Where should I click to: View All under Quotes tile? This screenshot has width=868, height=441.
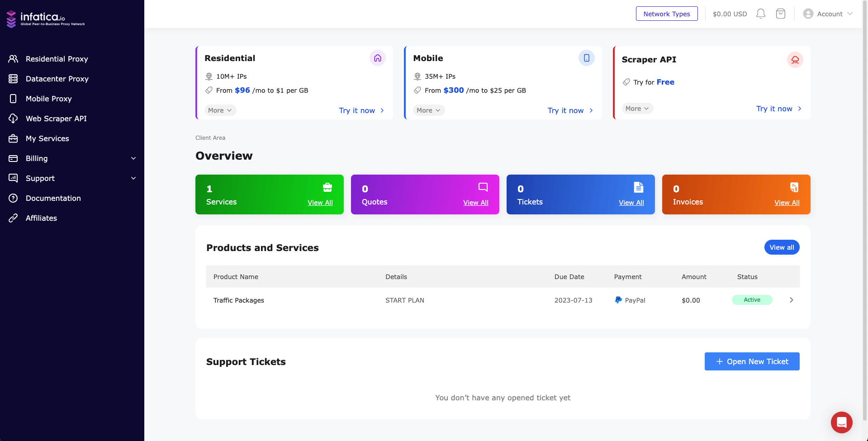476,203
